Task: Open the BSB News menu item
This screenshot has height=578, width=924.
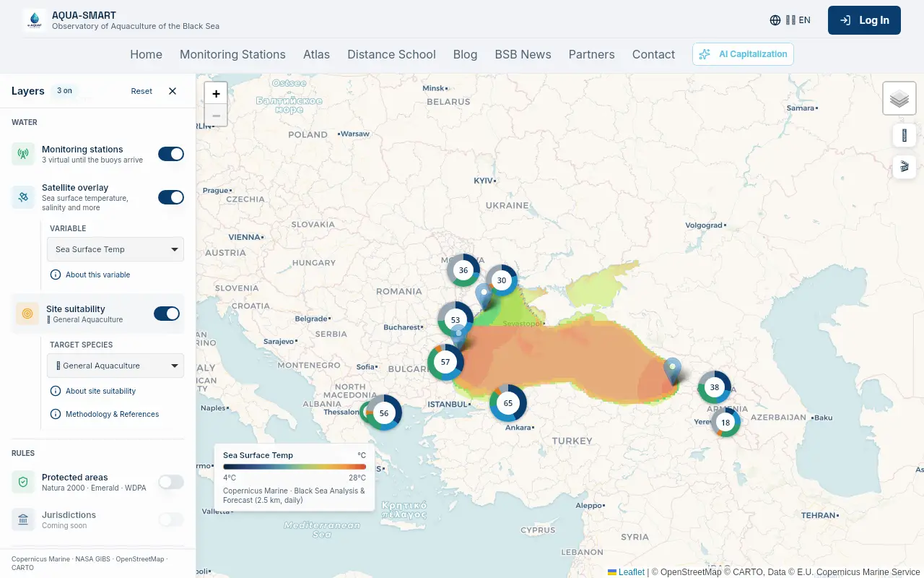Action: (x=523, y=54)
